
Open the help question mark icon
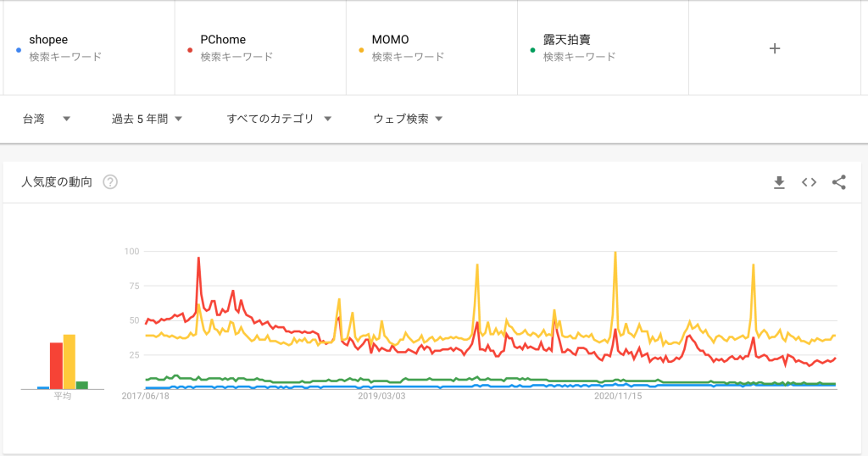110,182
